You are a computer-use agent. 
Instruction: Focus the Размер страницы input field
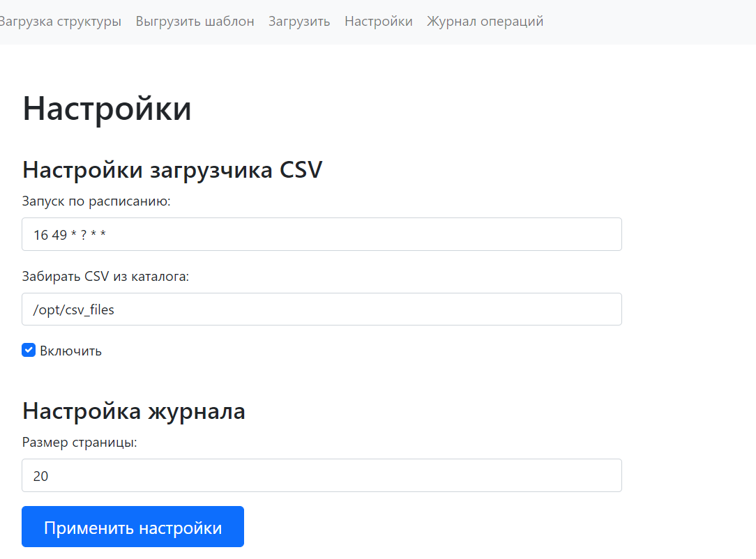[322, 475]
